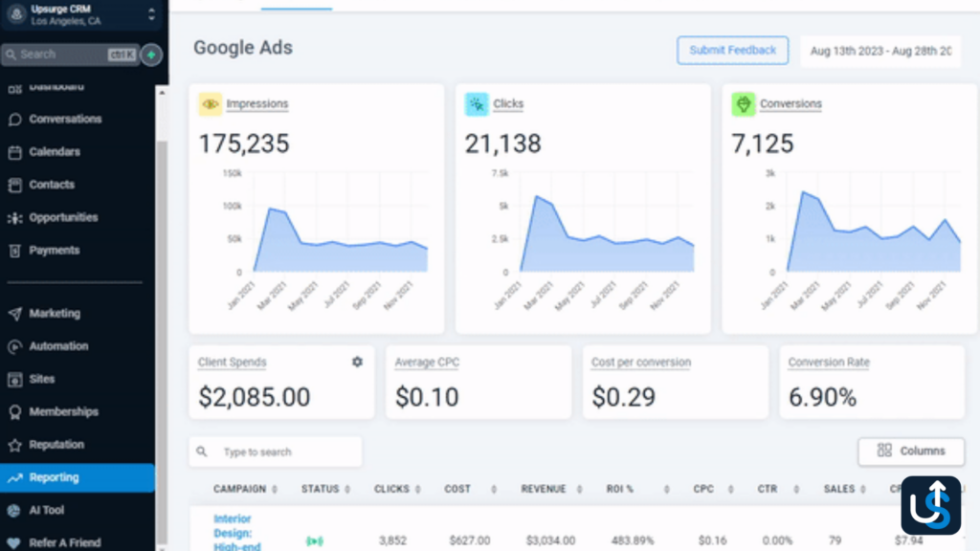This screenshot has height=551, width=980.
Task: Click the Reputation star icon
Action: coord(15,445)
